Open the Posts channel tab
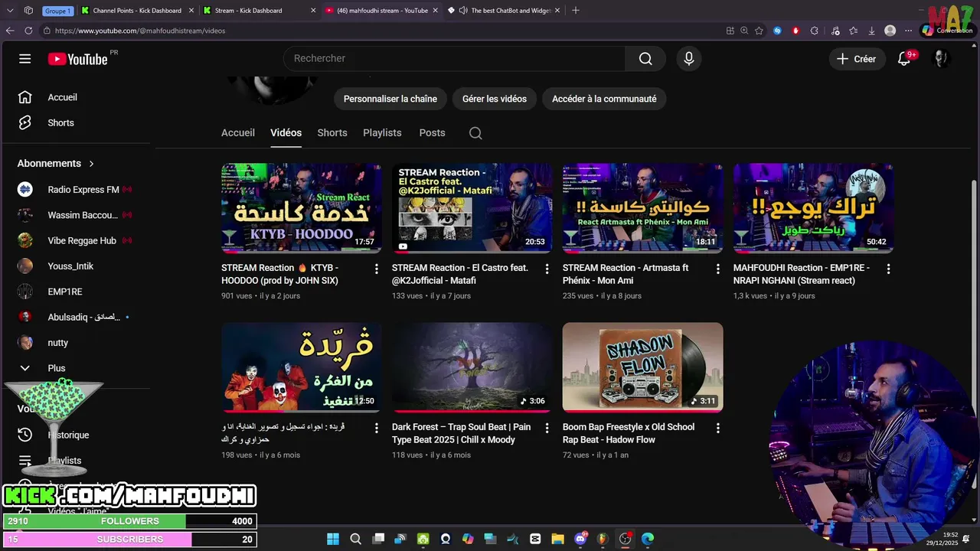The width and height of the screenshot is (980, 551). pos(432,133)
